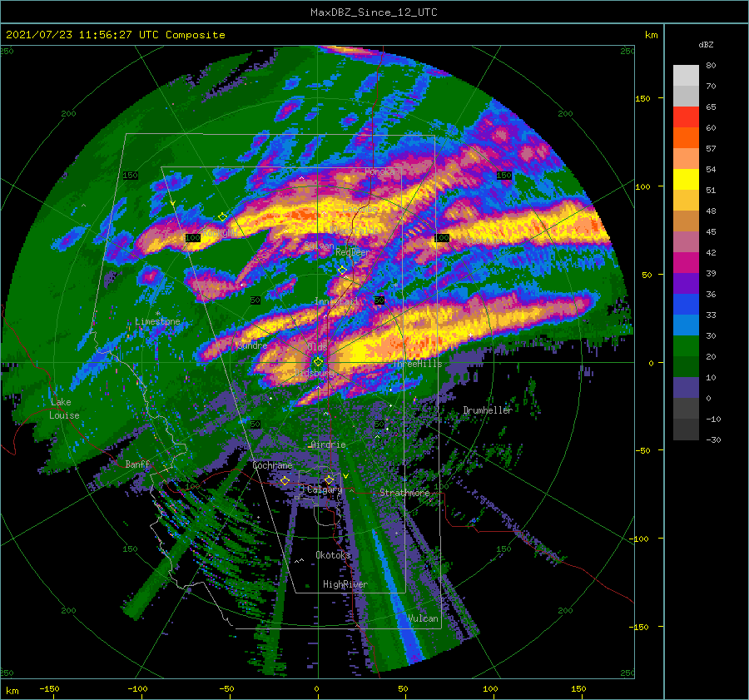Click the Cochrane city label
Image resolution: width=749 pixels, height=700 pixels.
point(272,465)
